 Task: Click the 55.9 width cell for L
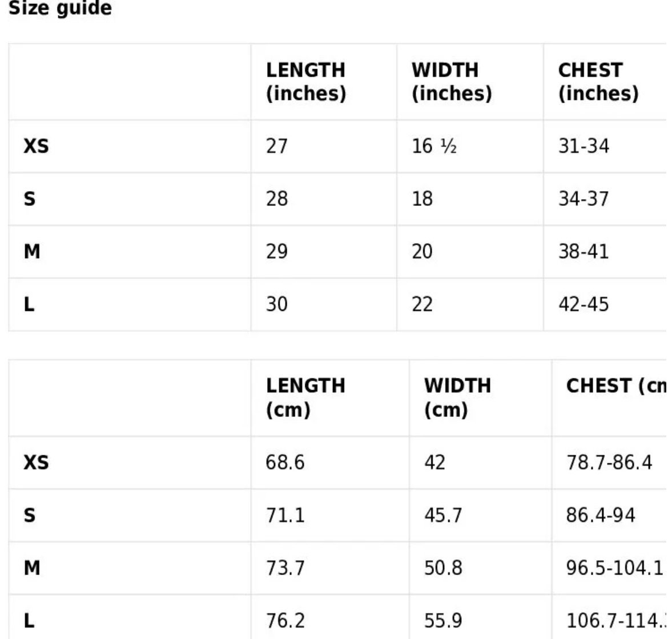[x=443, y=621]
